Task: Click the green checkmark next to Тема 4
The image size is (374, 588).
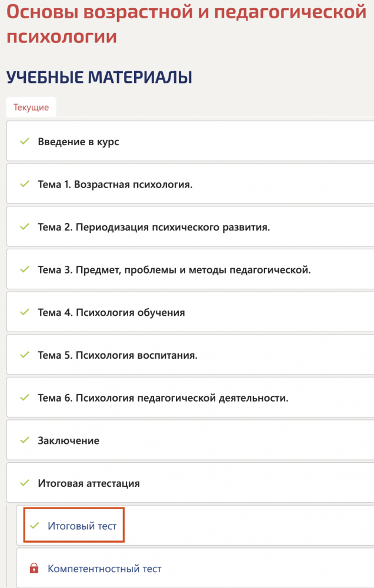Action: click(24, 312)
